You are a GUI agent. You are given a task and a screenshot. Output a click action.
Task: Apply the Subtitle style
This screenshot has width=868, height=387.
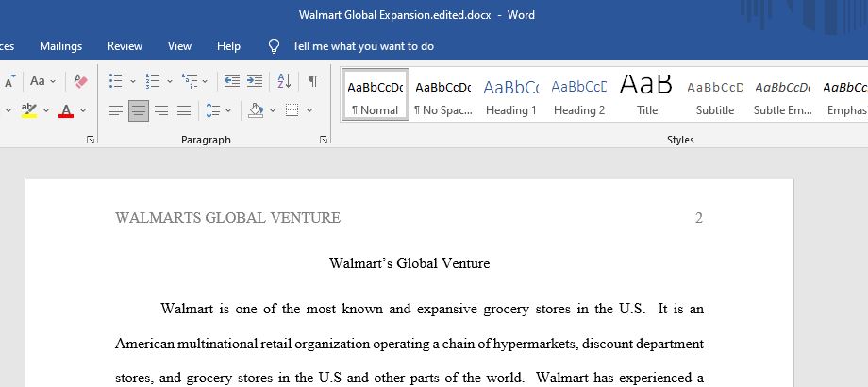714,94
